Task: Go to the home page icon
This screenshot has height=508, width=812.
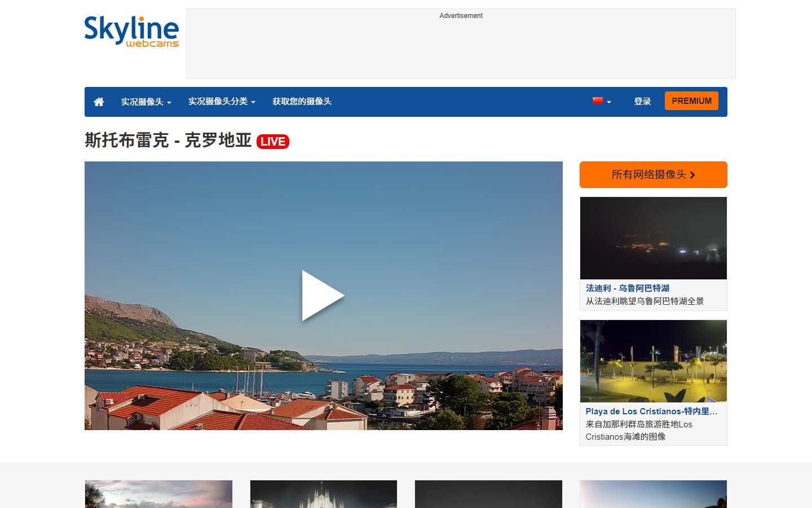Action: tap(99, 102)
